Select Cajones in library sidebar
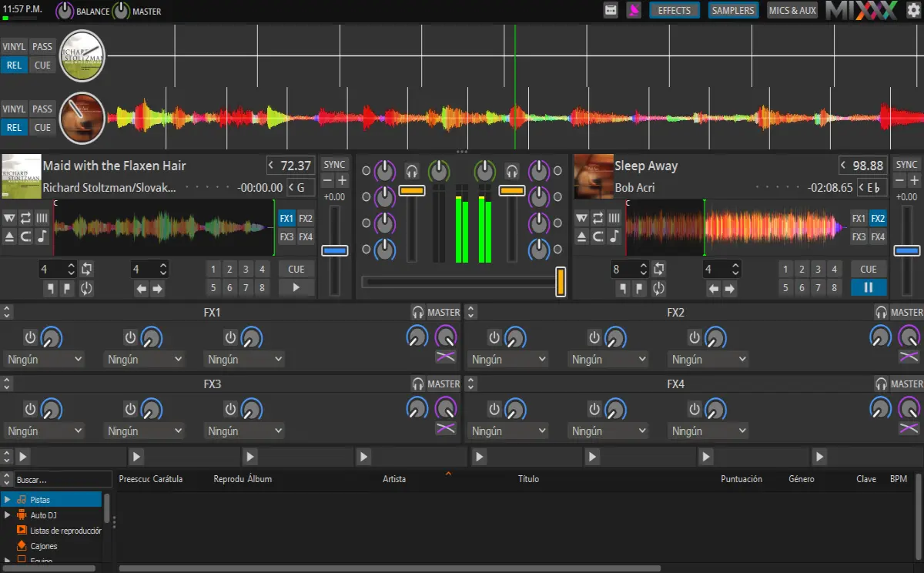Image resolution: width=924 pixels, height=573 pixels. tap(44, 546)
